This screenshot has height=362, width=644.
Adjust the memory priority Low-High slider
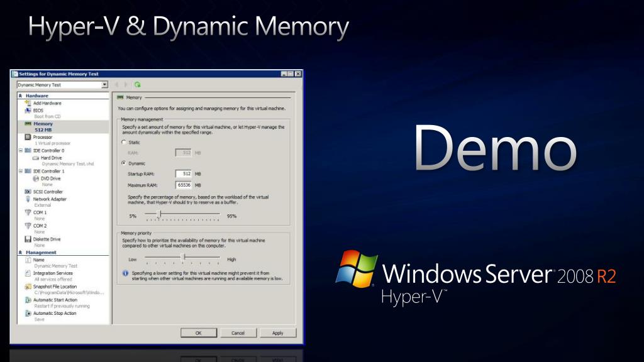click(x=184, y=257)
